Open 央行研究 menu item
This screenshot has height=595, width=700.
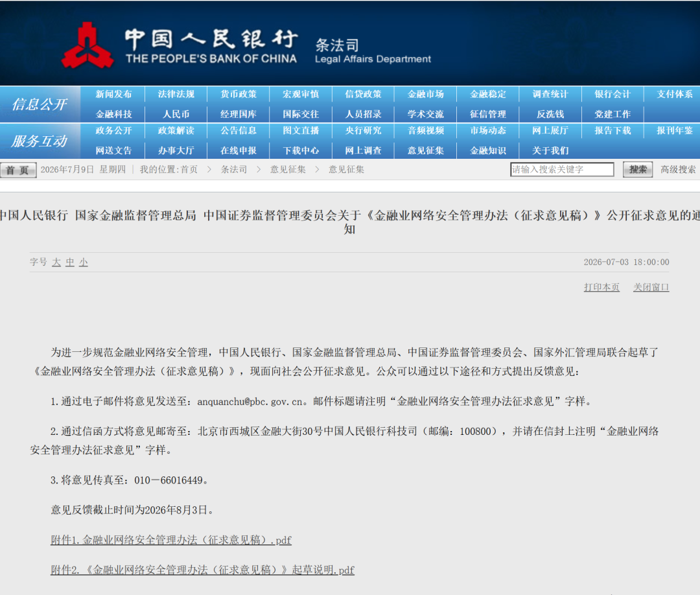[x=363, y=131]
